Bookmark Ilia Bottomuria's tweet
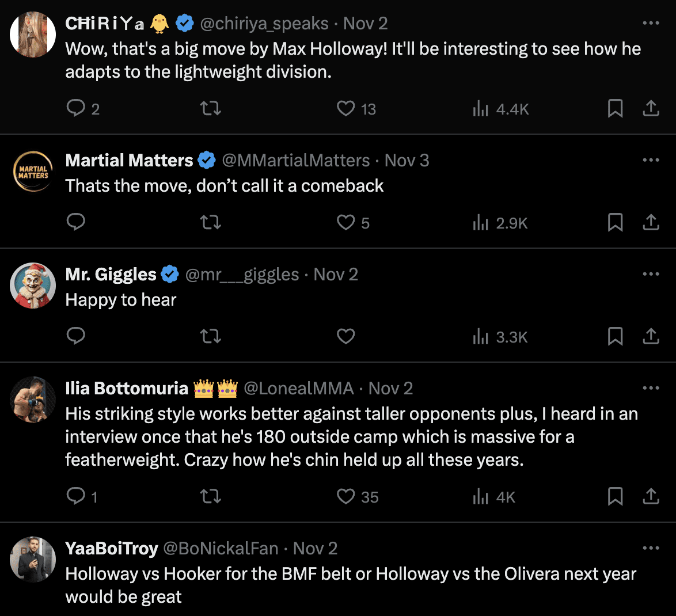This screenshot has height=616, width=676. point(615,496)
